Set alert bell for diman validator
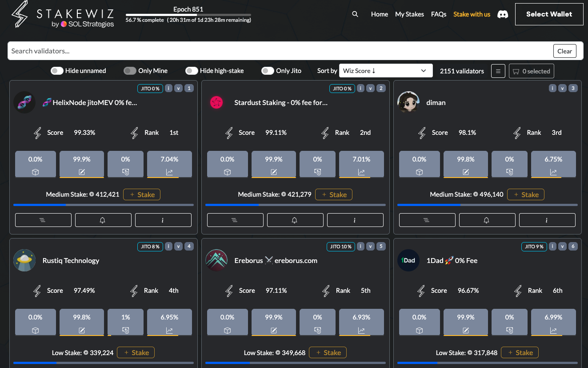This screenshot has height=368, width=588. (x=487, y=220)
